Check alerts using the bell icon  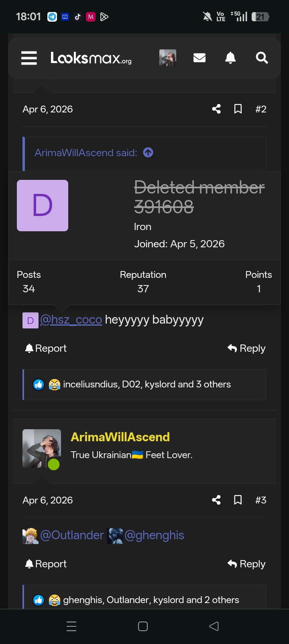point(230,58)
